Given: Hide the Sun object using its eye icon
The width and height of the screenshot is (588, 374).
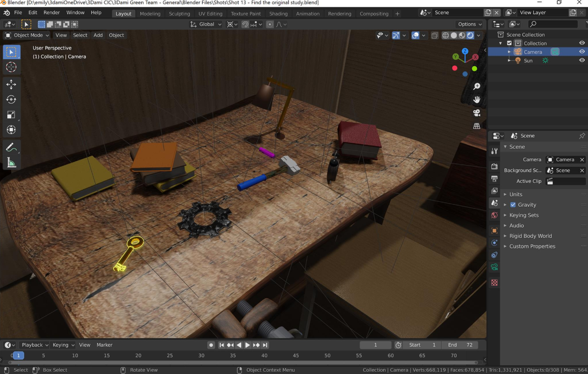Looking at the screenshot, I should [x=582, y=60].
